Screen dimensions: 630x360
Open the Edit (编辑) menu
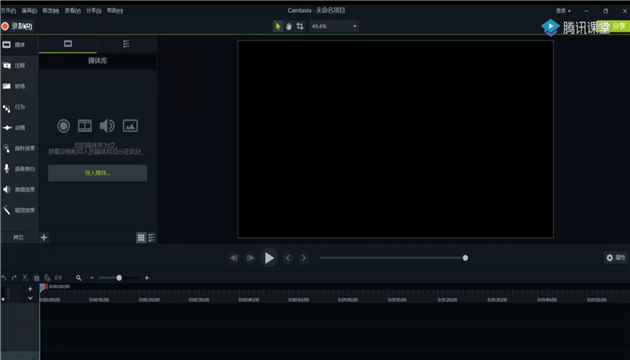click(x=29, y=11)
